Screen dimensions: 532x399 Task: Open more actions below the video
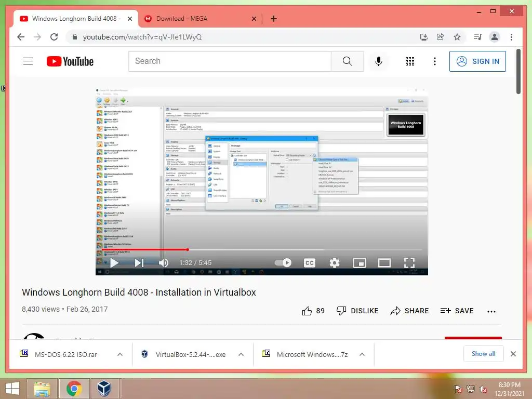tap(491, 312)
